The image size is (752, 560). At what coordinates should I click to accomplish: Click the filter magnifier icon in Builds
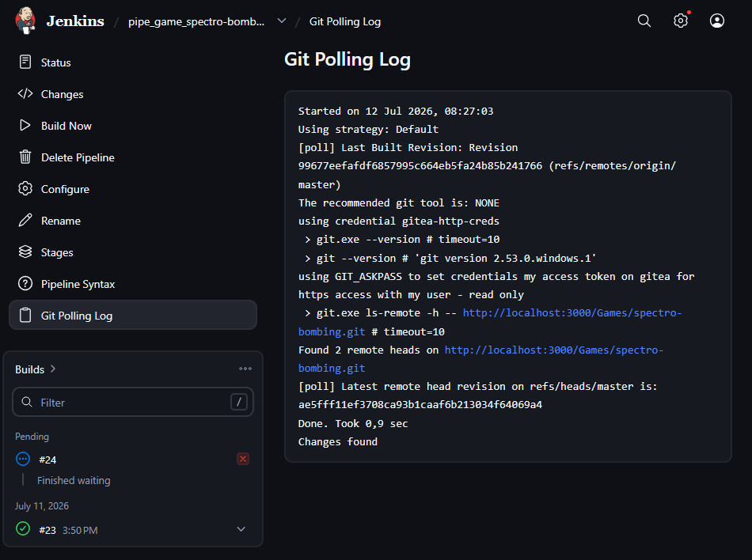[x=28, y=402]
